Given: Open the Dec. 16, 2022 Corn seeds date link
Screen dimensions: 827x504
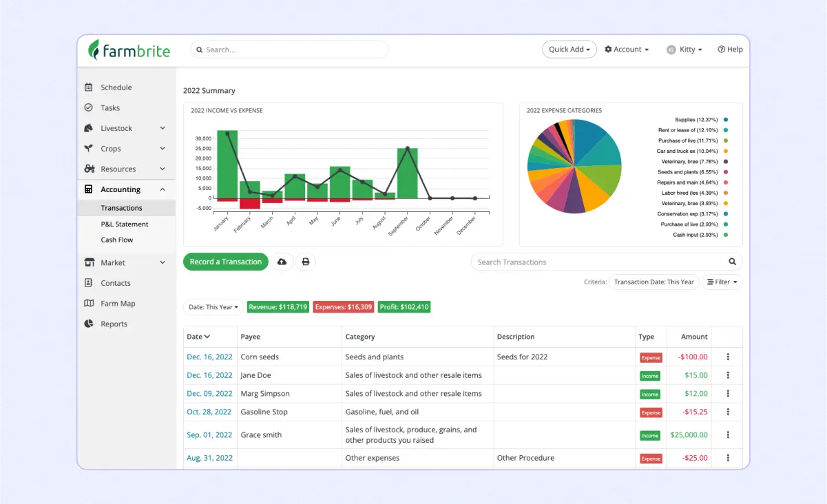Looking at the screenshot, I should pos(209,357).
